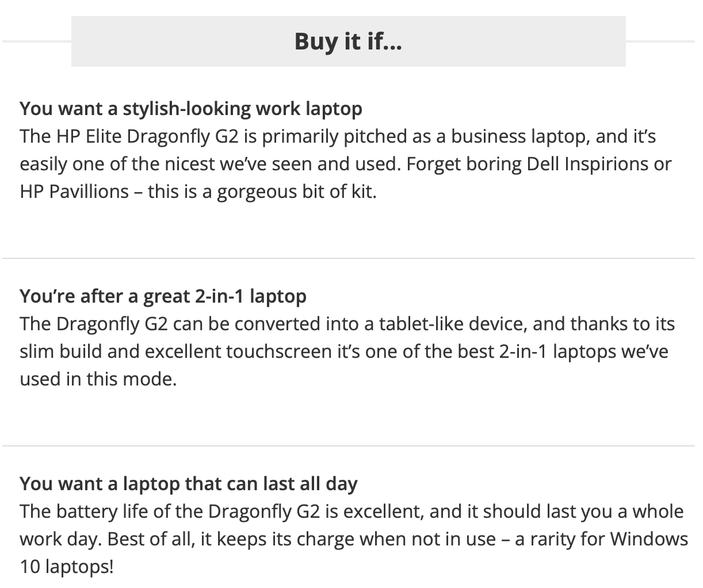This screenshot has height=588, width=703.
Task: Click the phrase "used in this mode"
Action: [x=97, y=379]
